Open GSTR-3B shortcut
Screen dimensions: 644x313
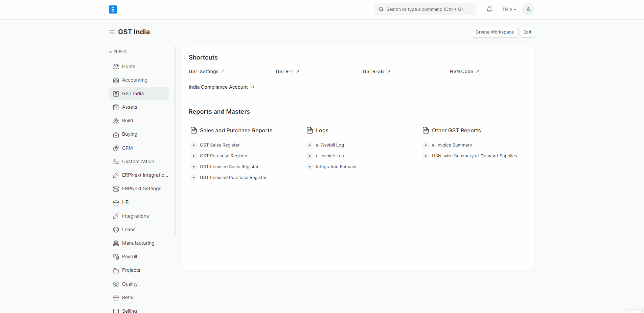(376, 71)
